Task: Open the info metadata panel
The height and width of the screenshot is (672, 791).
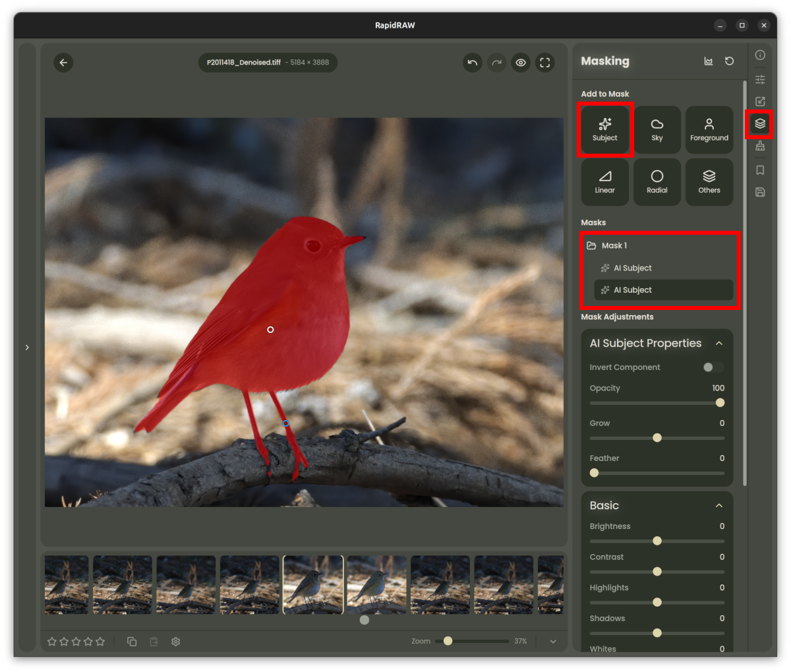Action: click(x=760, y=55)
